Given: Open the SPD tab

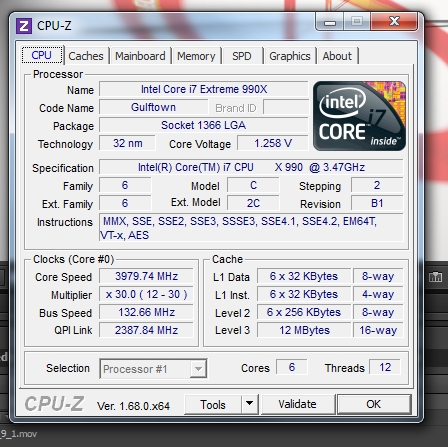Looking at the screenshot, I should 242,56.
